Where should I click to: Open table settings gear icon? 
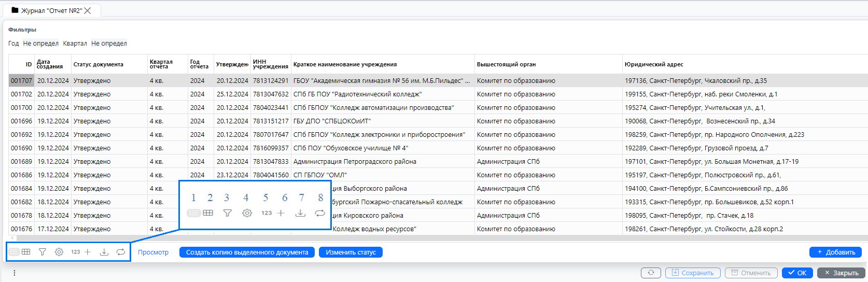pos(59,252)
